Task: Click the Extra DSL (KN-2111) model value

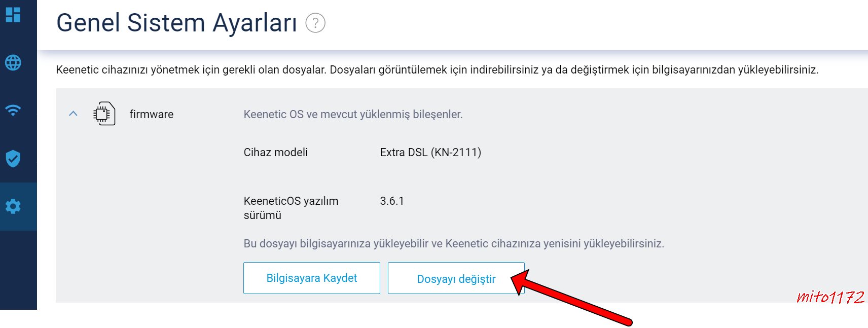Action: pos(430,152)
